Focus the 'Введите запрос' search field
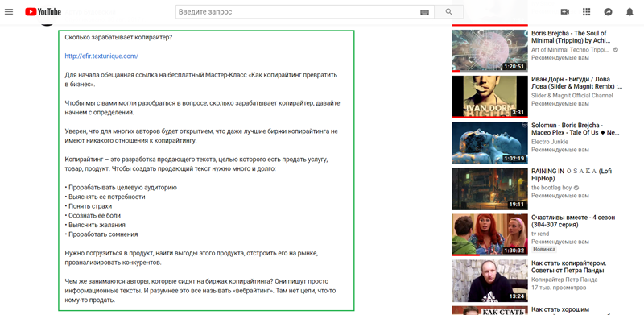 tap(297, 12)
